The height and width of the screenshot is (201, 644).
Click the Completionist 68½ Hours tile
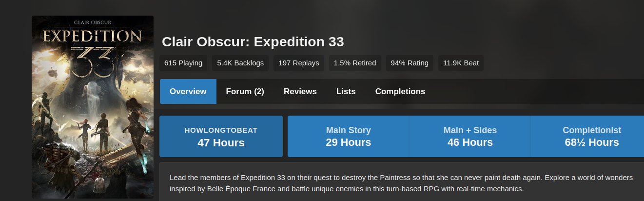[587, 136]
